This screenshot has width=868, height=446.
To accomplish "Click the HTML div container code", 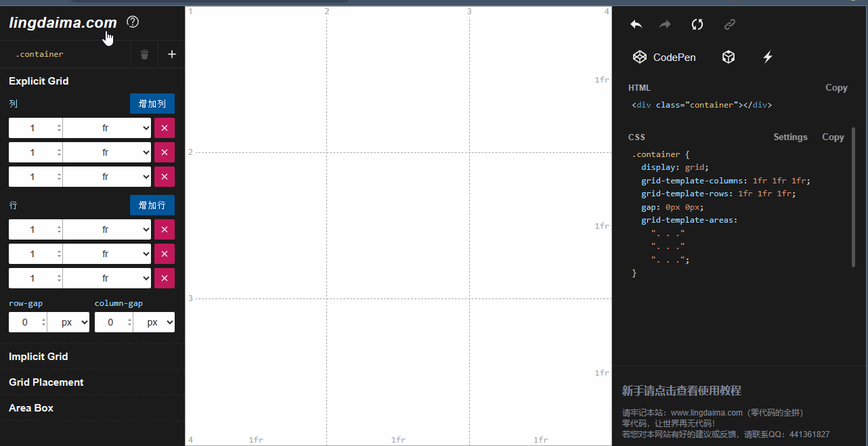I will click(702, 105).
